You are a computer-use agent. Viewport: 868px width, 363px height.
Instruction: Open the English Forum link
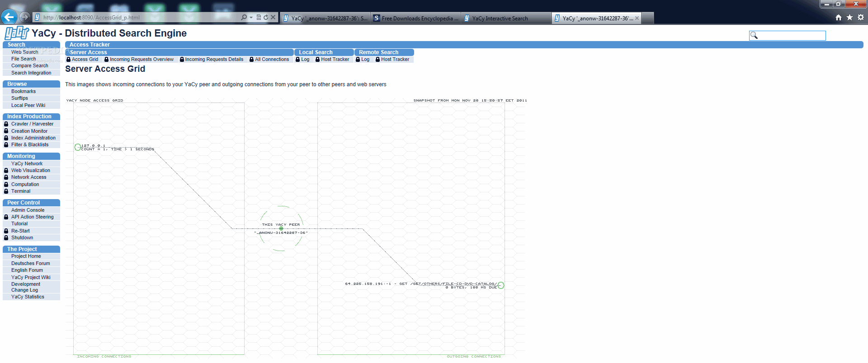pyautogui.click(x=27, y=270)
